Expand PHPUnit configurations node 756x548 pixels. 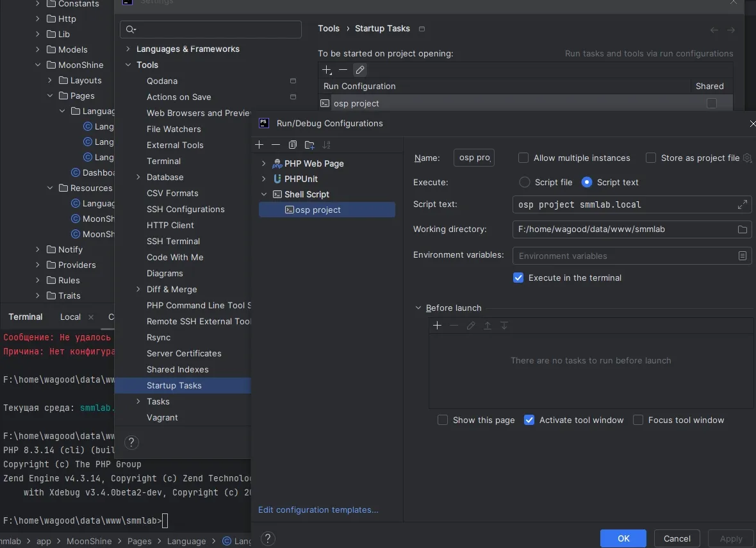(x=264, y=179)
